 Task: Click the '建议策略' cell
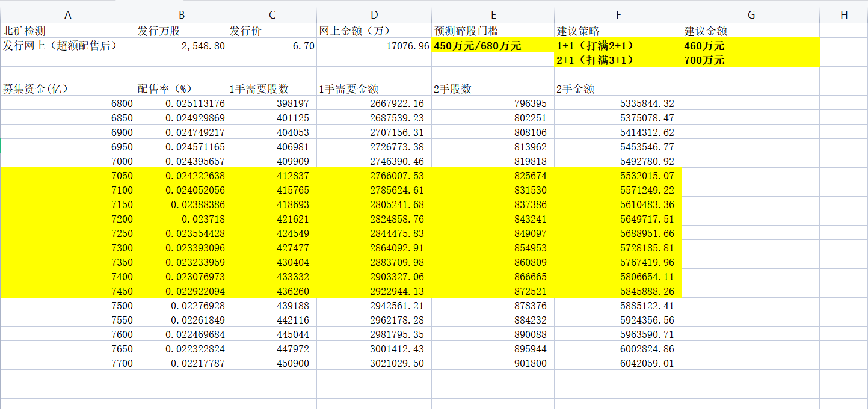618,31
